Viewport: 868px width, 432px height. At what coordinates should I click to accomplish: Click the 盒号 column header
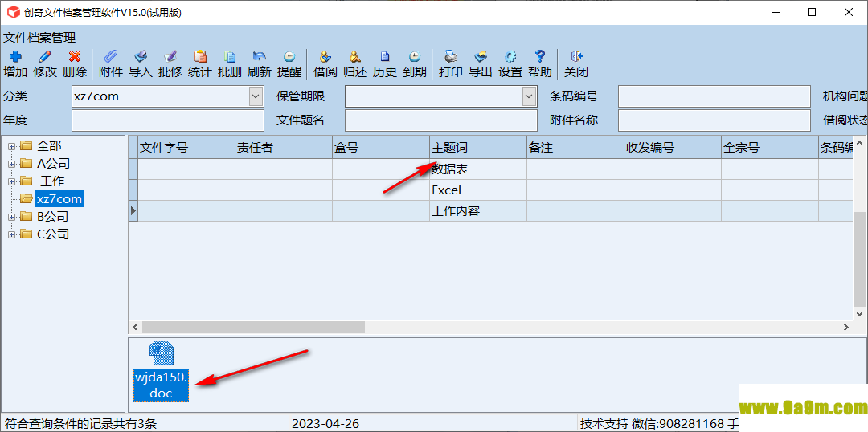382,148
